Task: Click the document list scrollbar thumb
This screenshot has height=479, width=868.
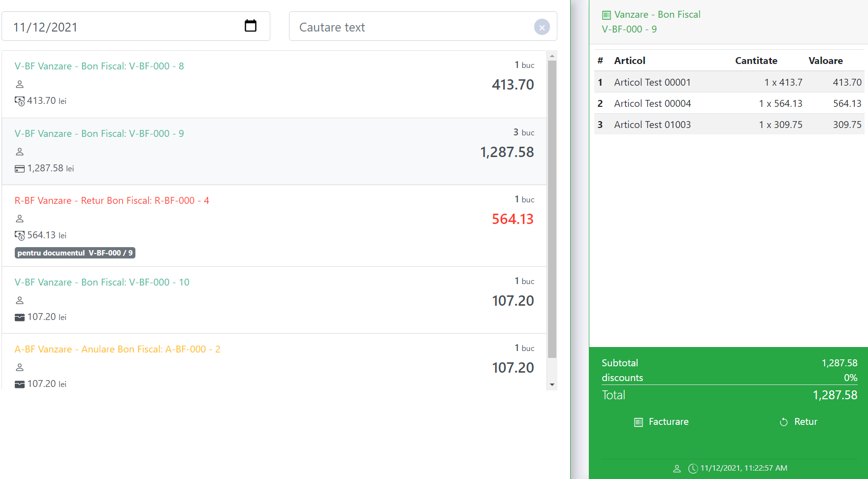Action: (x=552, y=209)
